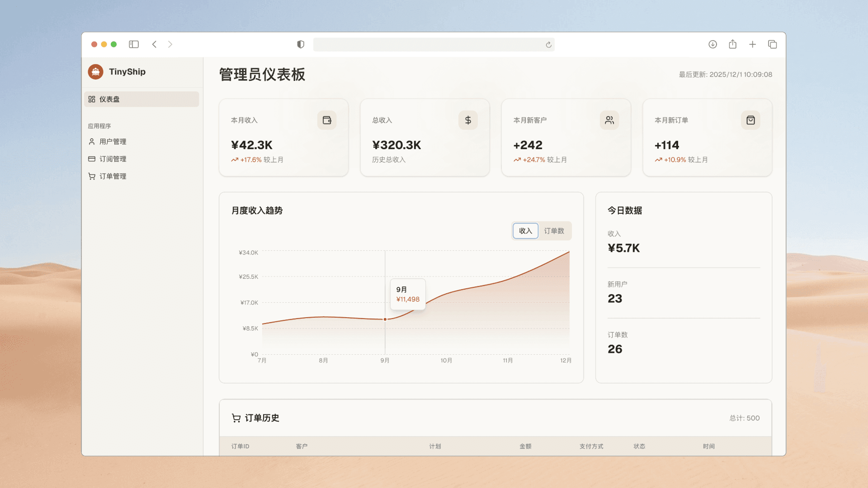Toggle the Safari sidebar panel
The width and height of the screenshot is (868, 488).
pyautogui.click(x=133, y=44)
